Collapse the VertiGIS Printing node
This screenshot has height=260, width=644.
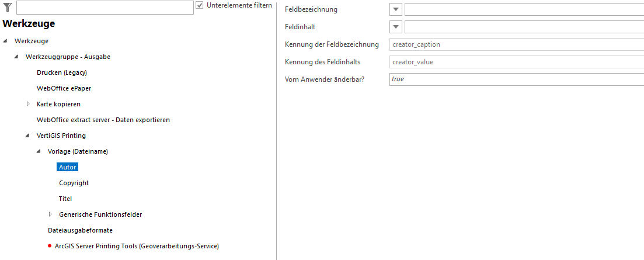[28, 136]
